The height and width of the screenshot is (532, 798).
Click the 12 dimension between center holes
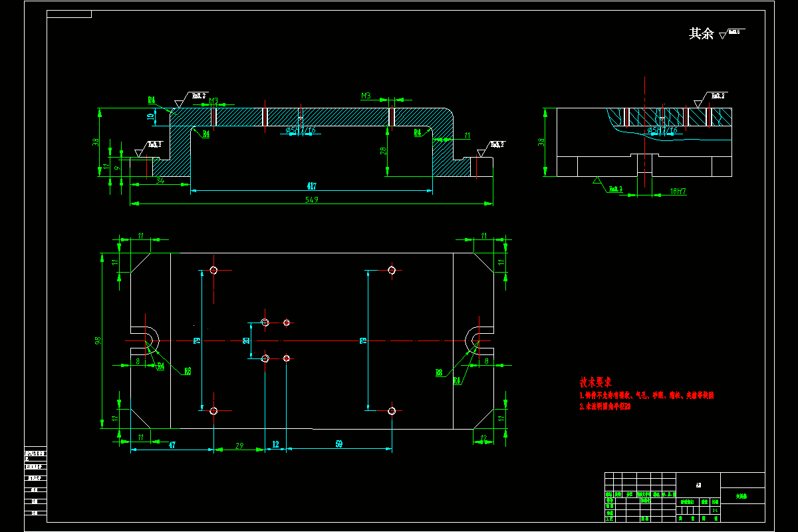click(276, 444)
